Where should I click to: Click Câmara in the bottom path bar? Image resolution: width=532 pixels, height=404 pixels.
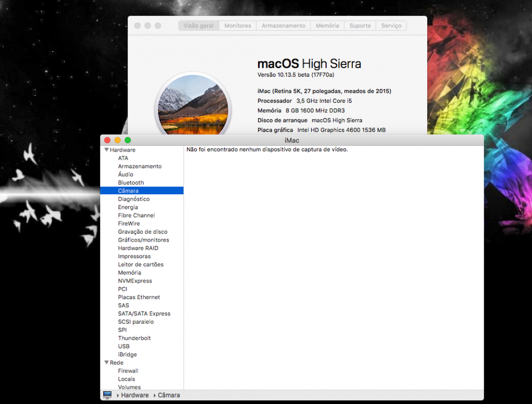pyautogui.click(x=169, y=395)
